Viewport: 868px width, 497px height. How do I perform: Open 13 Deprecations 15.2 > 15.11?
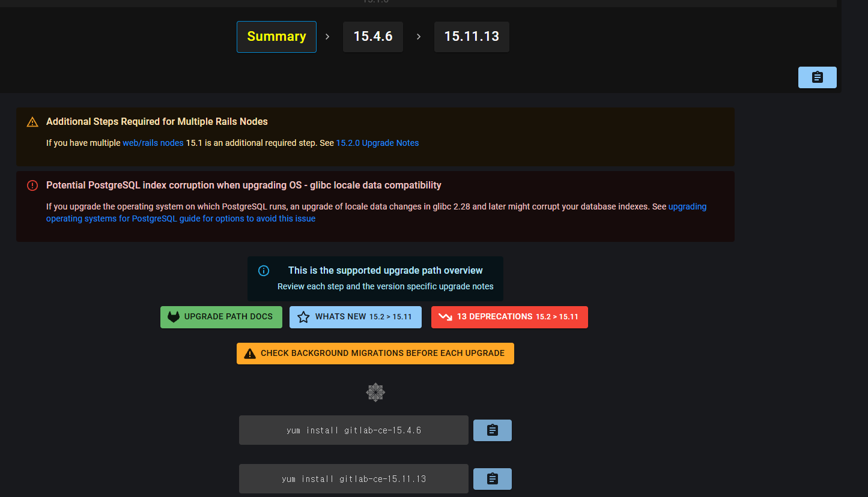[x=509, y=317]
